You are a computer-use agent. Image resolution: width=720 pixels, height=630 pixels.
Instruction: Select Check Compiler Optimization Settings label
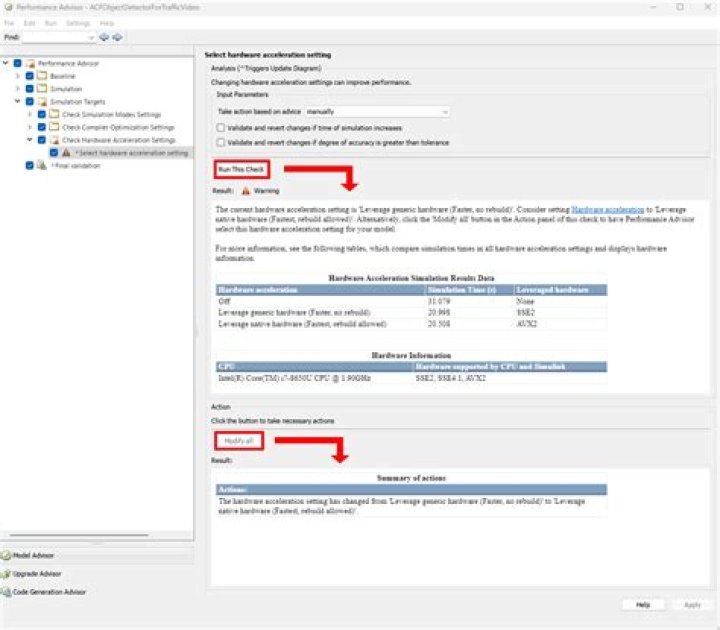(x=118, y=127)
